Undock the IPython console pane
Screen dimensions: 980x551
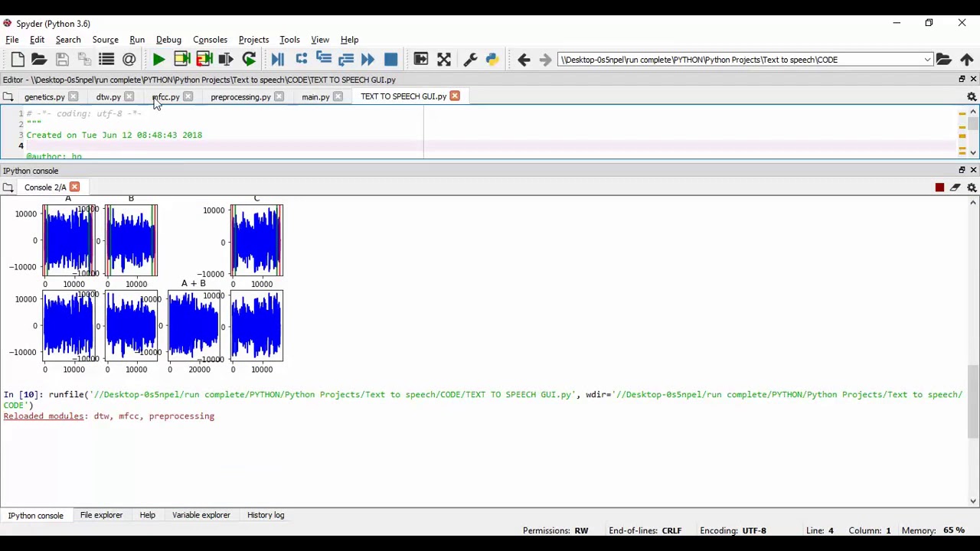(x=962, y=170)
